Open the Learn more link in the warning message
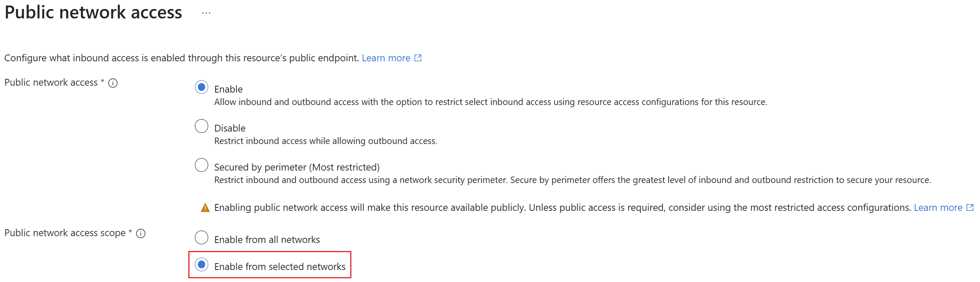 click(939, 207)
